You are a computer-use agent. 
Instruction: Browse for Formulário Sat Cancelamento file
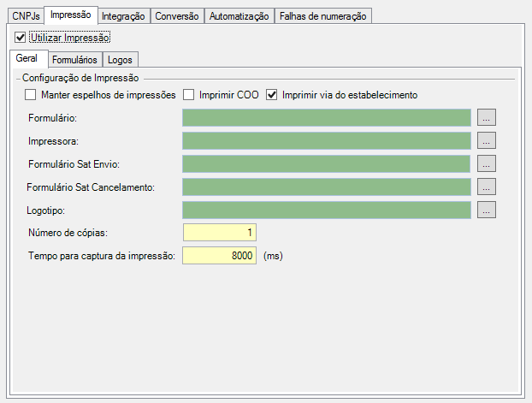pyautogui.click(x=486, y=187)
